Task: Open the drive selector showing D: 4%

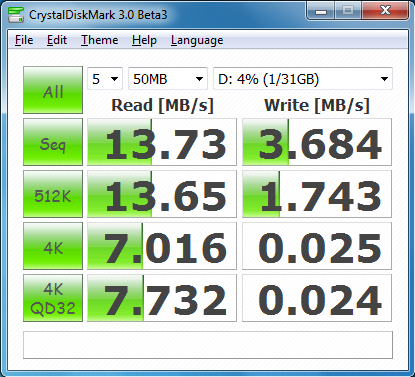Action: point(303,79)
